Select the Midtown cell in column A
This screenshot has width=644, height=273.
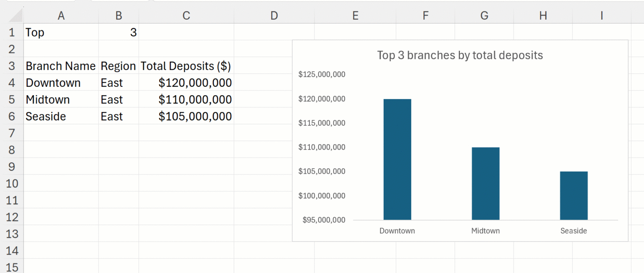[61, 99]
